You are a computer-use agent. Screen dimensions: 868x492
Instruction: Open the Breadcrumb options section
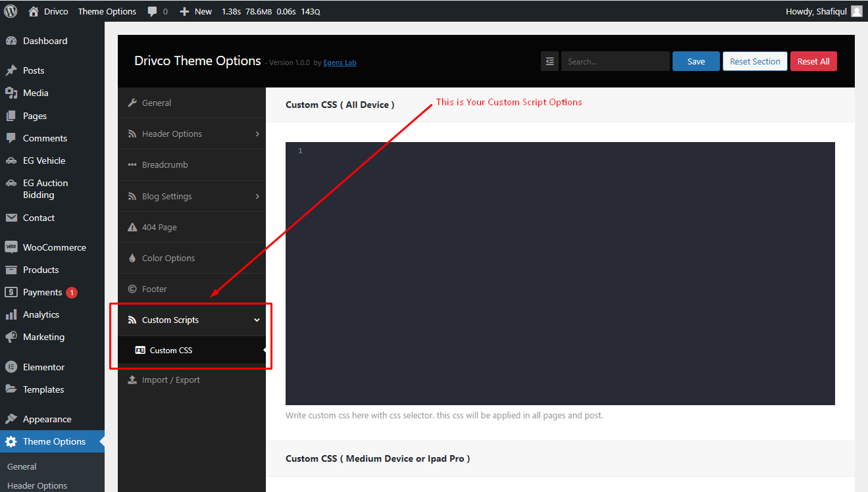191,164
